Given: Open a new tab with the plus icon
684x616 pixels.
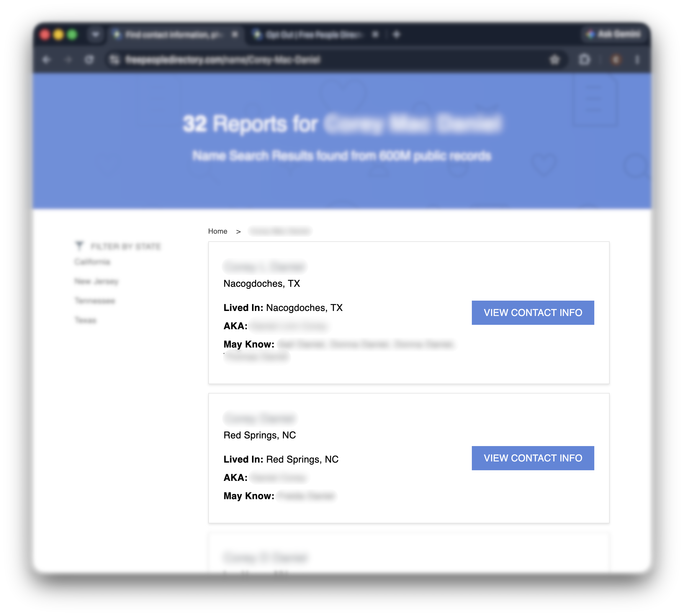Looking at the screenshot, I should [x=397, y=35].
